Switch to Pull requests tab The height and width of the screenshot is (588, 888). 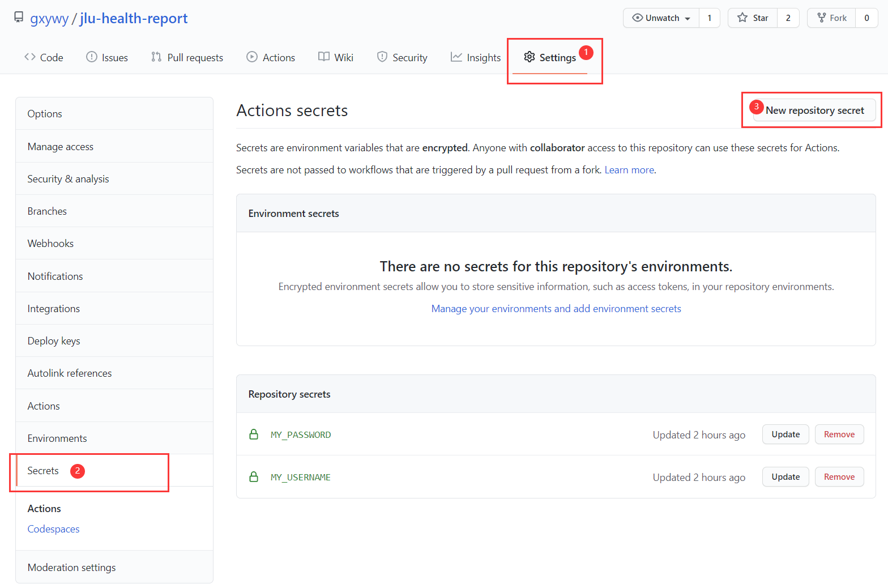[x=187, y=57]
